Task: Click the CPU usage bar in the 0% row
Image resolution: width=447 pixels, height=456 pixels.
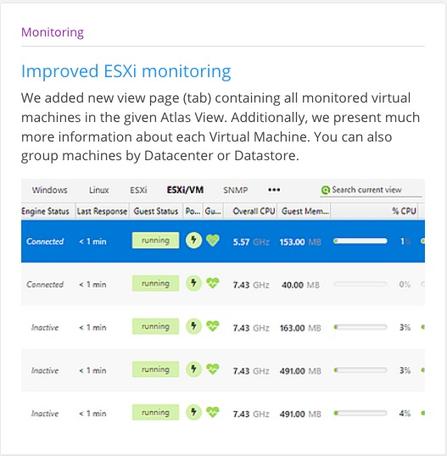Action: pos(360,284)
